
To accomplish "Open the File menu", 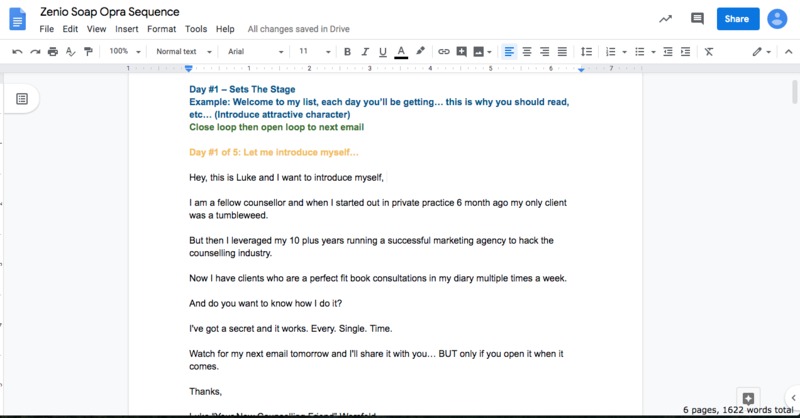I will click(46, 29).
